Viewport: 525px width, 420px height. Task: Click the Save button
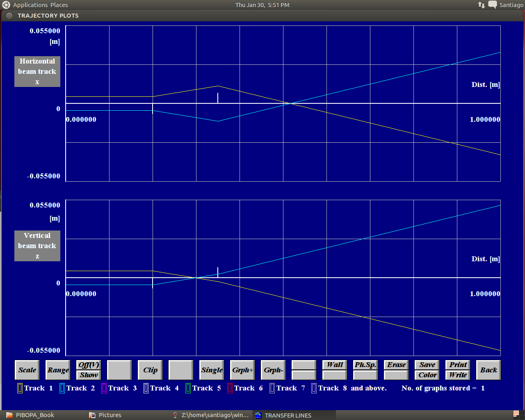coord(427,365)
